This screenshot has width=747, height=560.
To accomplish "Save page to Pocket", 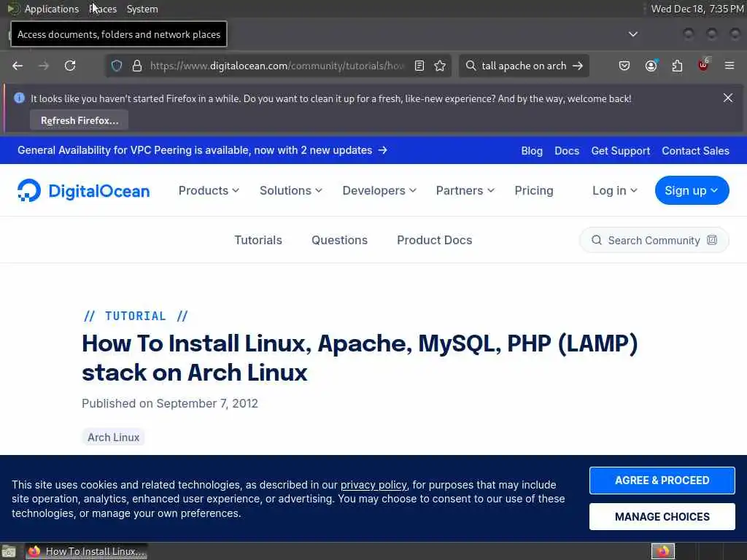I will click(x=624, y=66).
